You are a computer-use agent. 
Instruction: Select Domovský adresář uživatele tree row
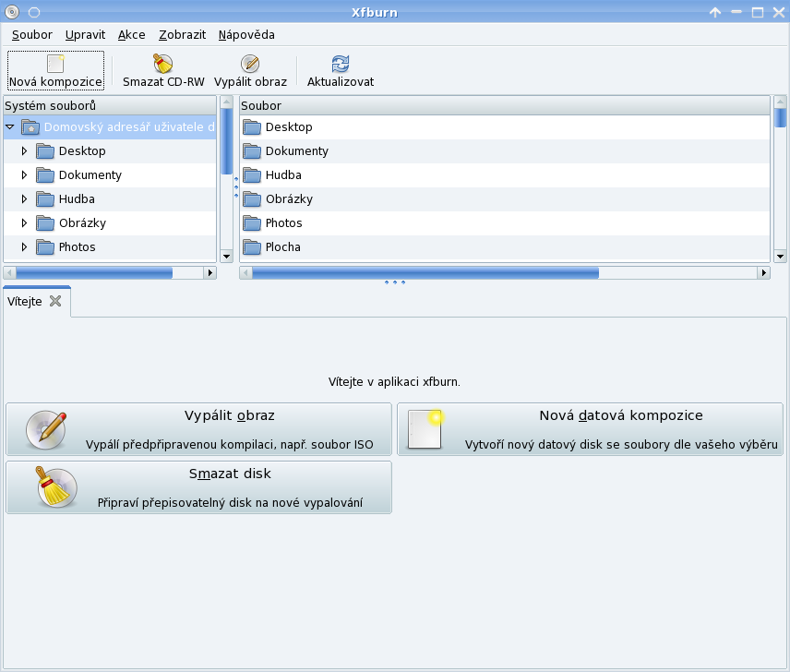[x=110, y=127]
